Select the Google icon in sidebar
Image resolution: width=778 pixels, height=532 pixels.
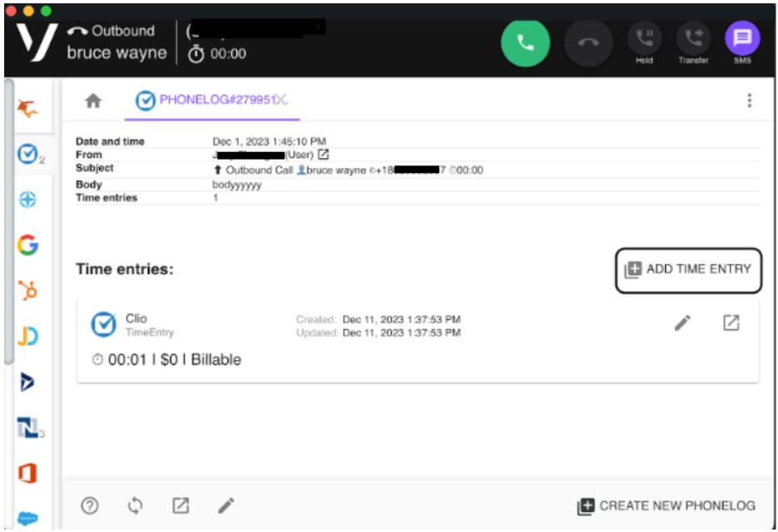[x=27, y=245]
